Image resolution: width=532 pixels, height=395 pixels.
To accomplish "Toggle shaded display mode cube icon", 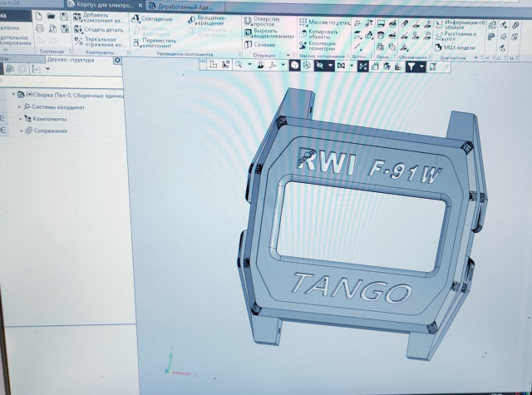I will coord(295,64).
